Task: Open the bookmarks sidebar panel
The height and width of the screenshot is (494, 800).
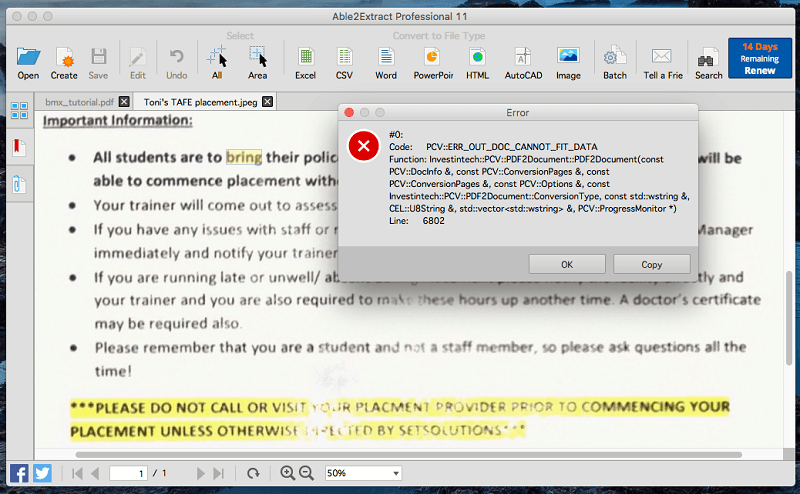Action: (x=19, y=147)
